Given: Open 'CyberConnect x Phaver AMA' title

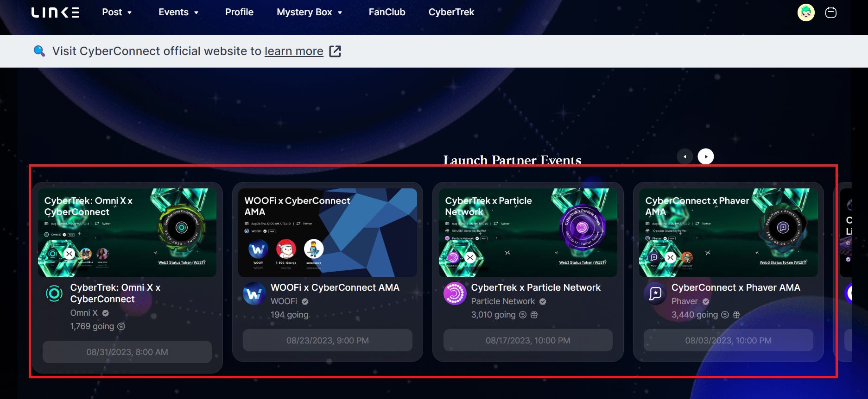Looking at the screenshot, I should [736, 287].
